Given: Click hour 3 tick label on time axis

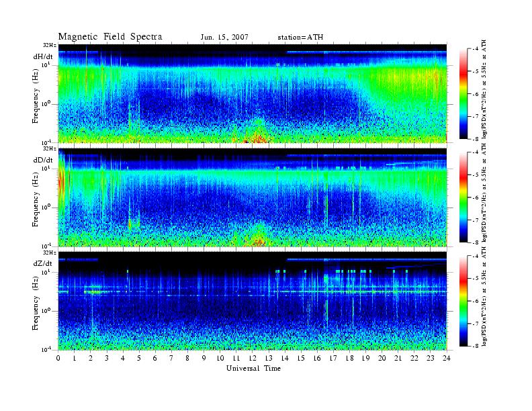Looking at the screenshot, I should click(x=107, y=359).
